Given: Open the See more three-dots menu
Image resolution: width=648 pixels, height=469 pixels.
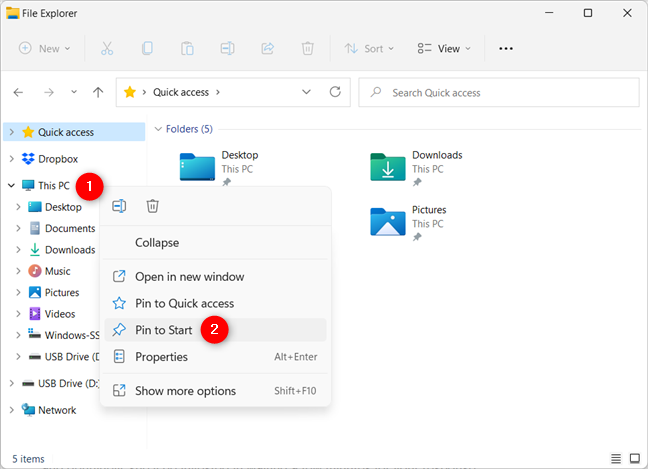Looking at the screenshot, I should pos(505,49).
